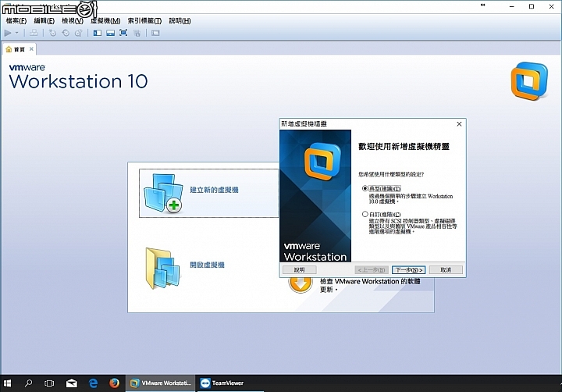Click the revert to snapshot toolbar icon
This screenshot has width=562, height=392.
point(66,33)
